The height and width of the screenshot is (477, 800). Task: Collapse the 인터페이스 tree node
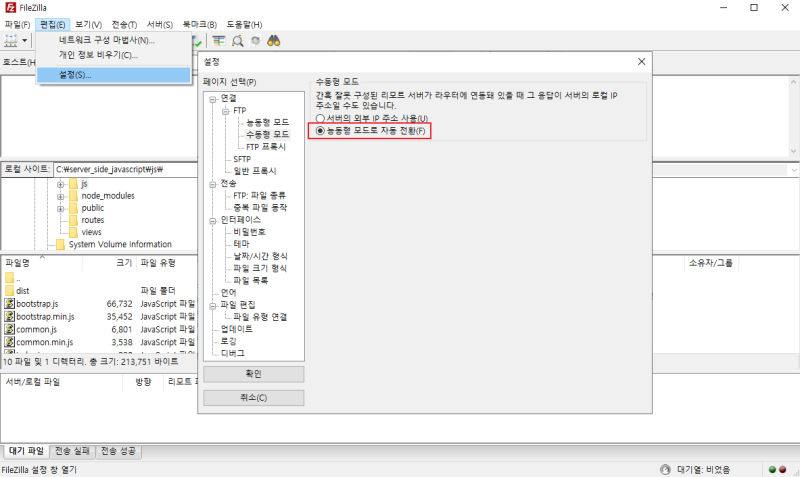coord(213,220)
